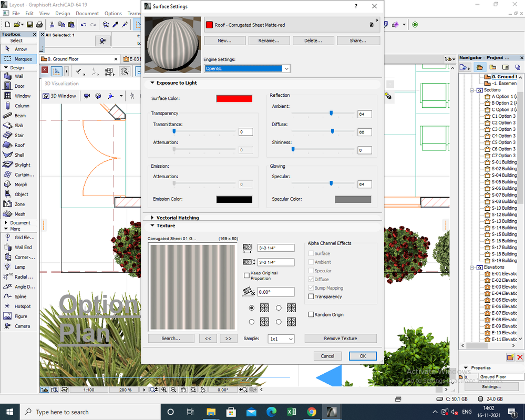Viewport: 525px width, 420px height.
Task: Click the Ambient reflection slider handle
Action: pyautogui.click(x=331, y=113)
